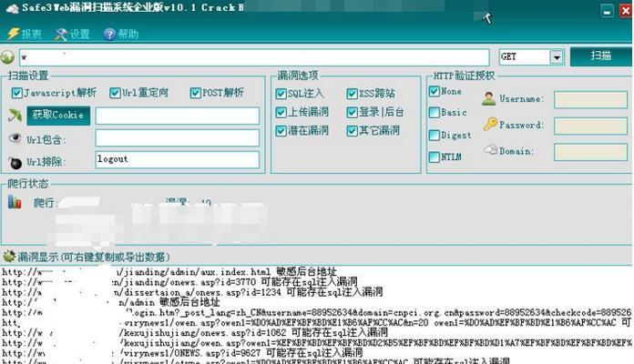The width and height of the screenshot is (634, 364).
Task: Click the 漏洞显示 bug icon
Action: point(8,256)
